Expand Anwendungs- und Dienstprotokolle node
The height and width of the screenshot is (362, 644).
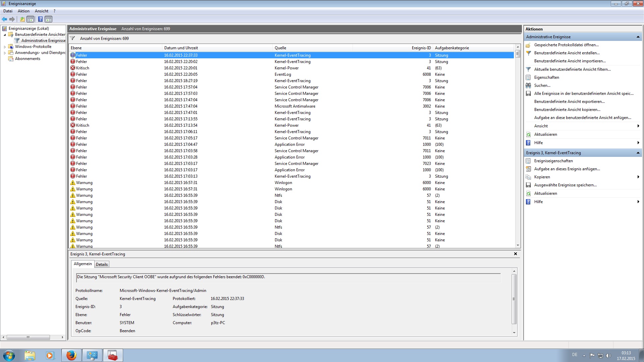point(5,53)
